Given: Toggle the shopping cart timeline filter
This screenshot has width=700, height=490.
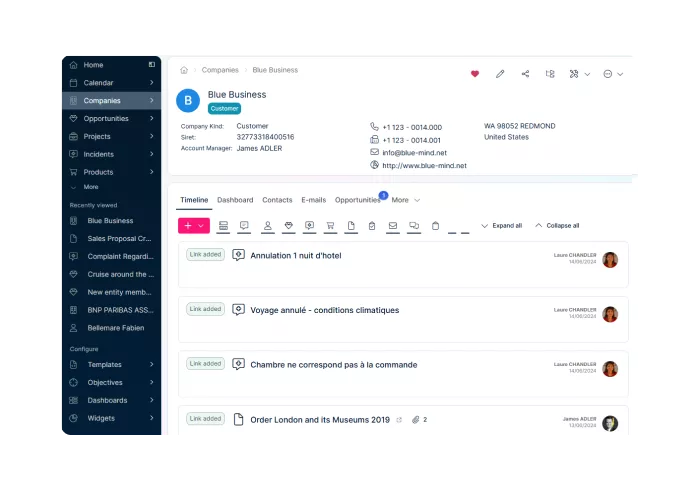Looking at the screenshot, I should pyautogui.click(x=330, y=226).
